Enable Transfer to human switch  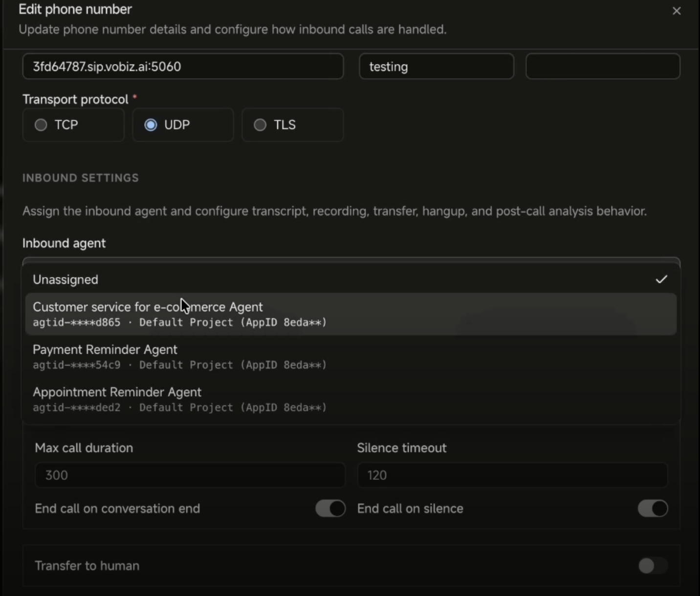(653, 566)
